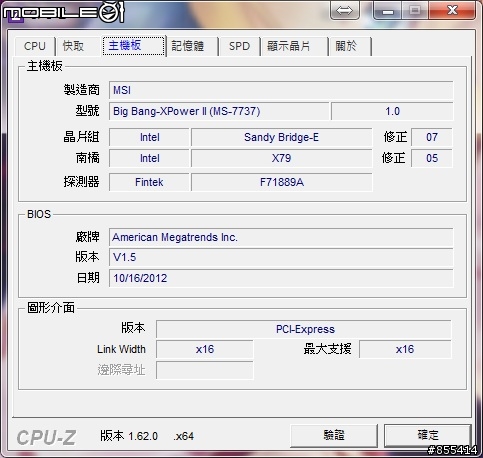The image size is (483, 458).
Task: Click the sensor vendor Fintek
Action: tap(149, 182)
